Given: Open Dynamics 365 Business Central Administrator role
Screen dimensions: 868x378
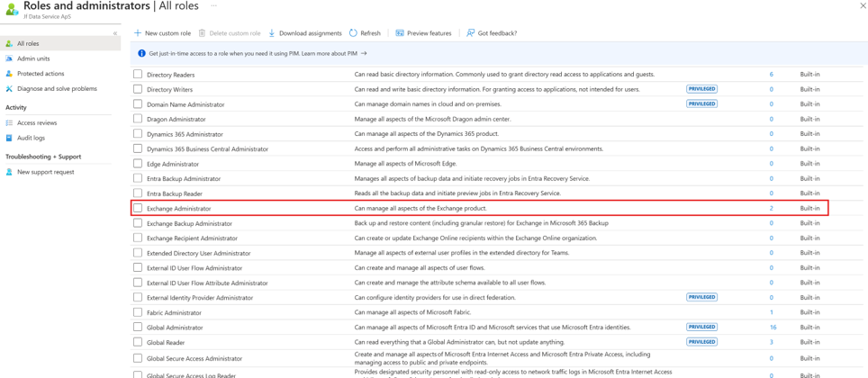Looking at the screenshot, I should click(x=208, y=148).
